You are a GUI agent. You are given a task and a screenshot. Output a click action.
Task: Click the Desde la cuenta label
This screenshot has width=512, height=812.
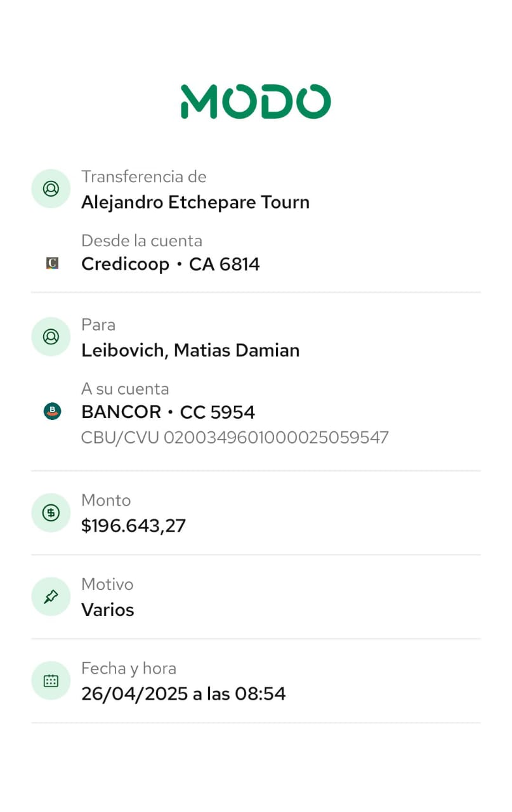(141, 241)
